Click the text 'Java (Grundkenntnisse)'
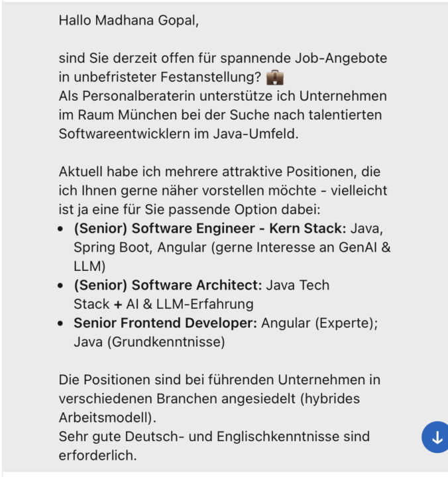 (149, 342)
